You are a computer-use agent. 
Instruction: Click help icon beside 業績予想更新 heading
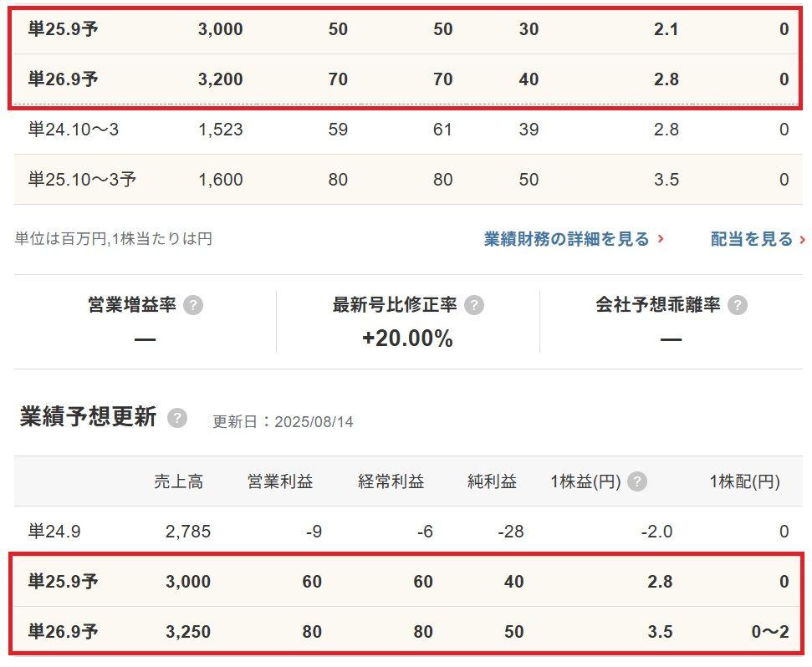tap(177, 418)
